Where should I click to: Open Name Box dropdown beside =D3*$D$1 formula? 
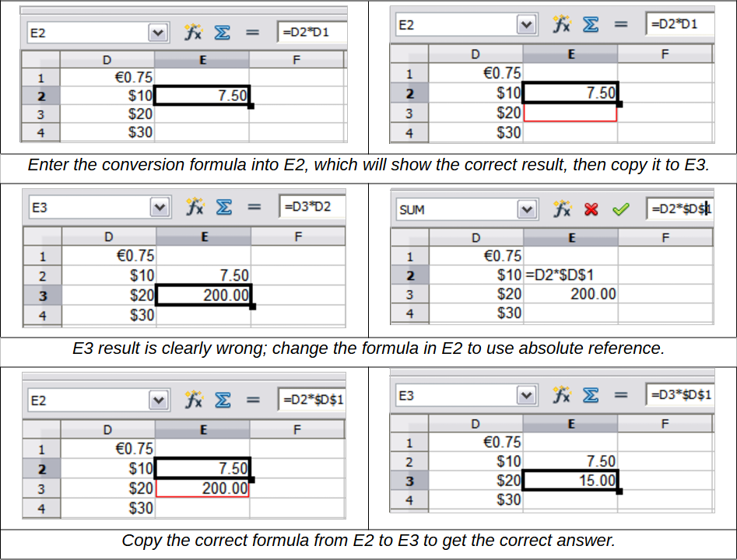pos(527,395)
